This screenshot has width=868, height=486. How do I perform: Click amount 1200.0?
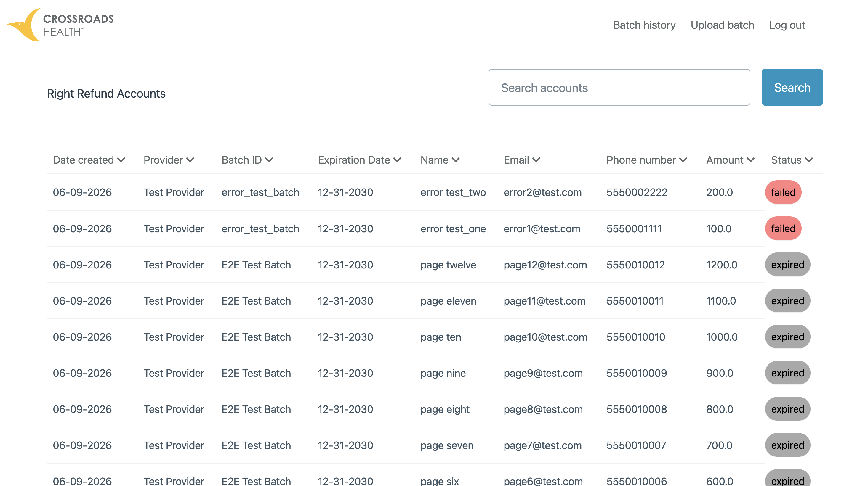coord(722,265)
